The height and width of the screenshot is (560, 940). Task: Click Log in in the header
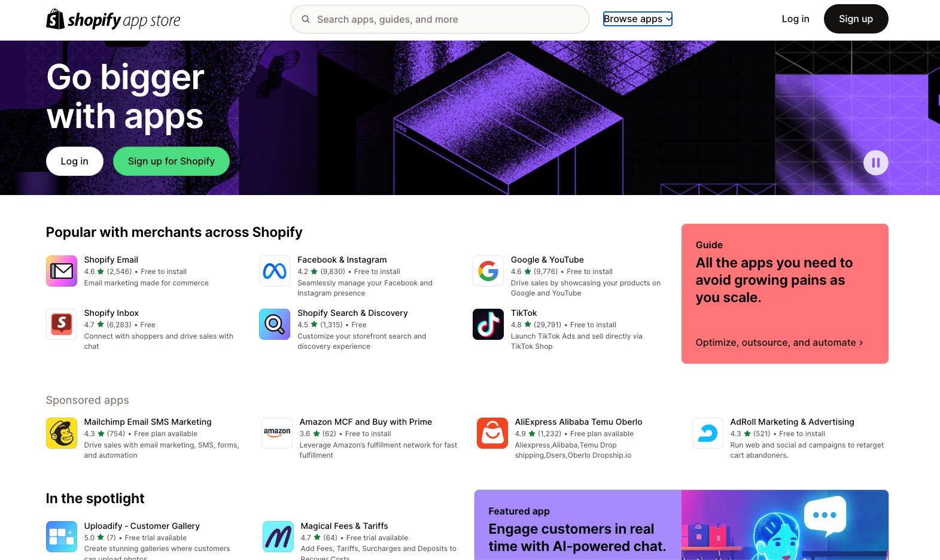(795, 19)
